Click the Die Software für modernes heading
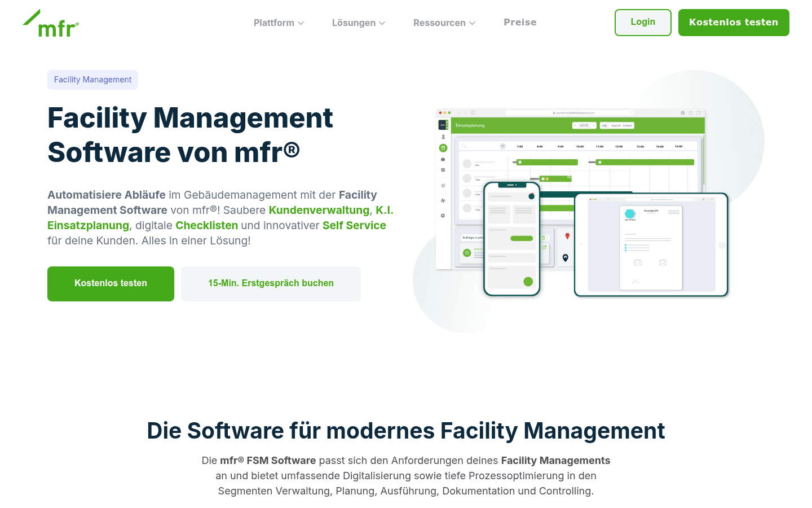Screen dimensions: 812x508 [406, 431]
